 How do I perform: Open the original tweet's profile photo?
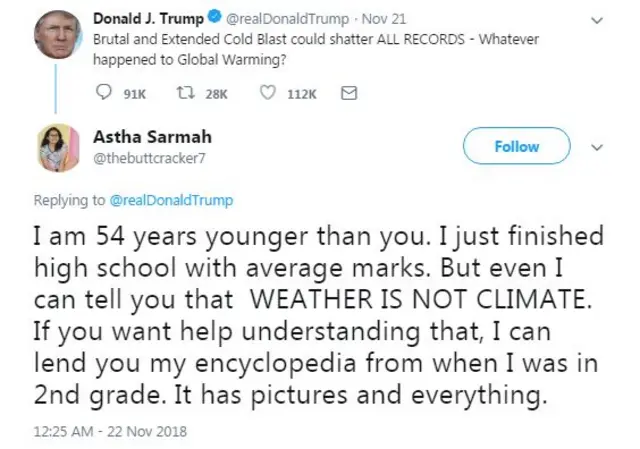[57, 36]
